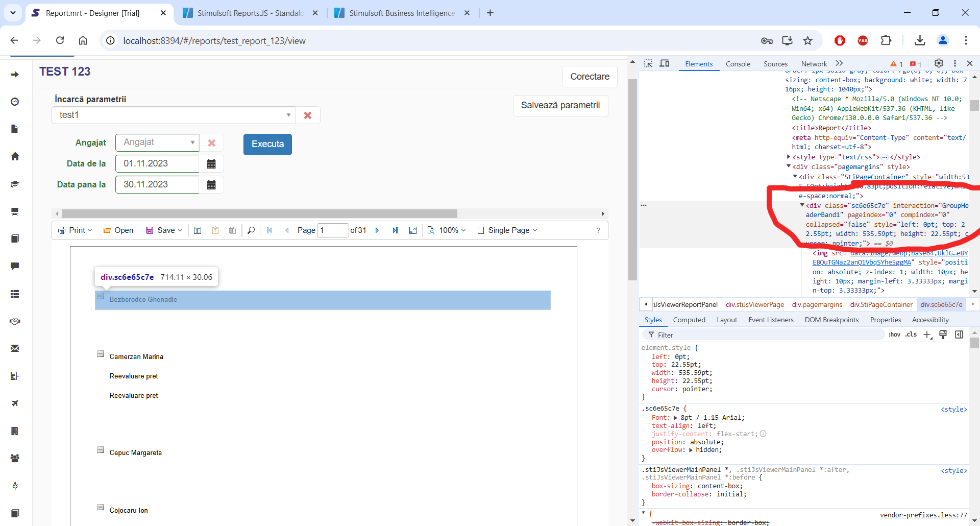Click the Salvează parametrii button
Screen dimensions: 980x526
pyautogui.click(x=560, y=106)
